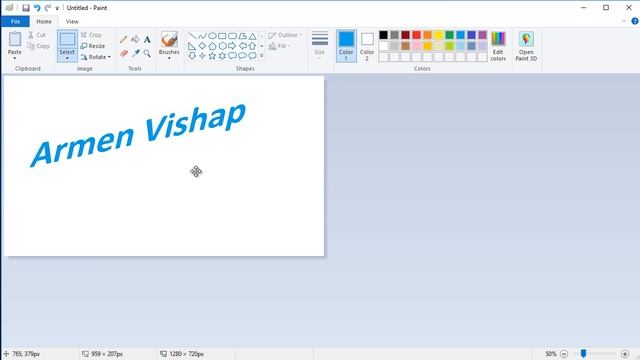Choose the Line shape
This screenshot has height=360, width=640.
[192, 36]
